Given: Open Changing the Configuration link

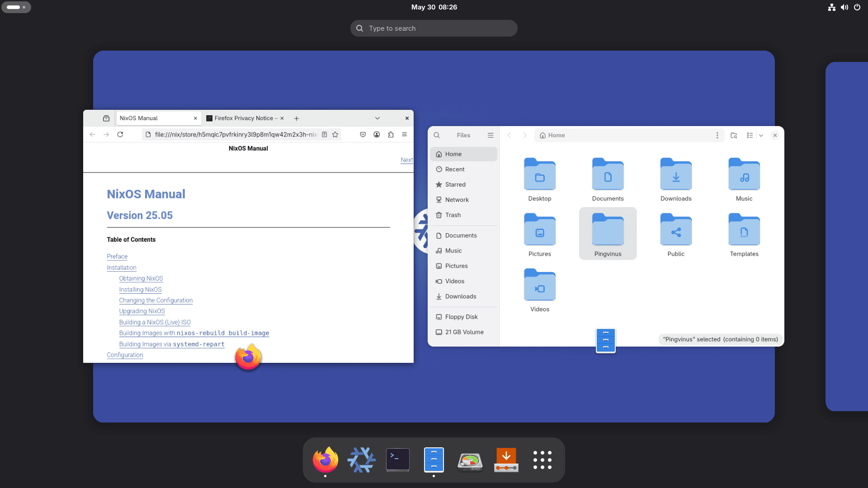Looking at the screenshot, I should point(156,300).
